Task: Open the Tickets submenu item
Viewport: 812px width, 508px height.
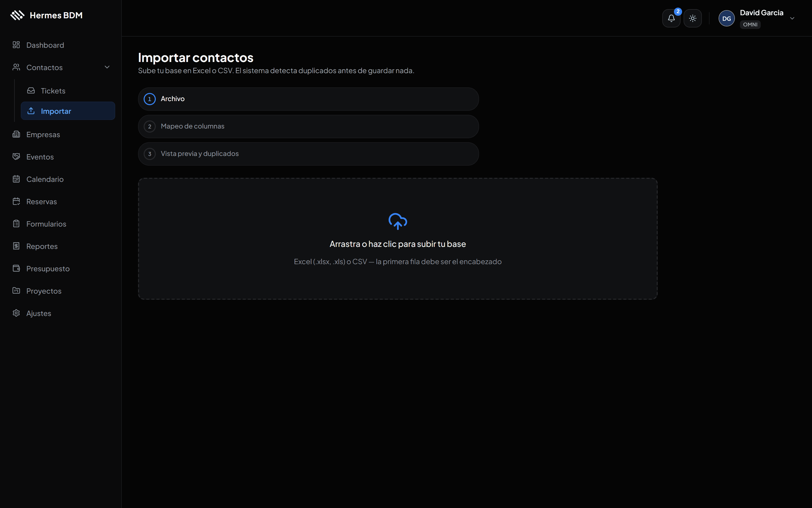Action: pos(68,91)
